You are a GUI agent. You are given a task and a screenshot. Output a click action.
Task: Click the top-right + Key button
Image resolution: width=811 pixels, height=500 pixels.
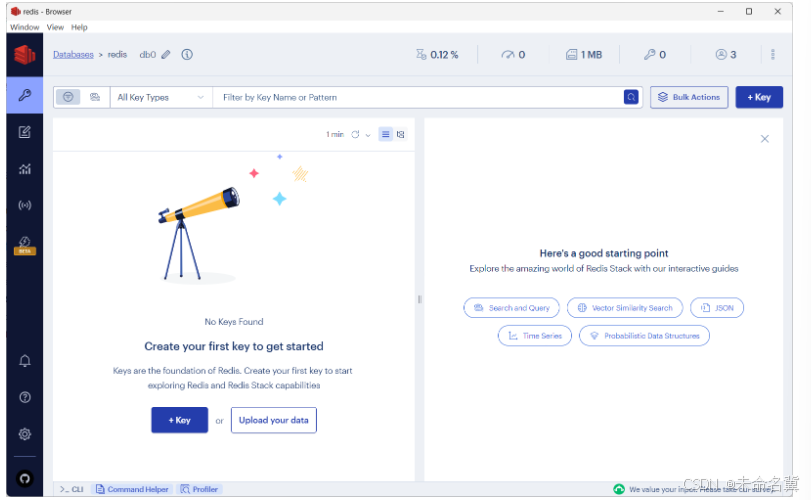pyautogui.click(x=759, y=97)
